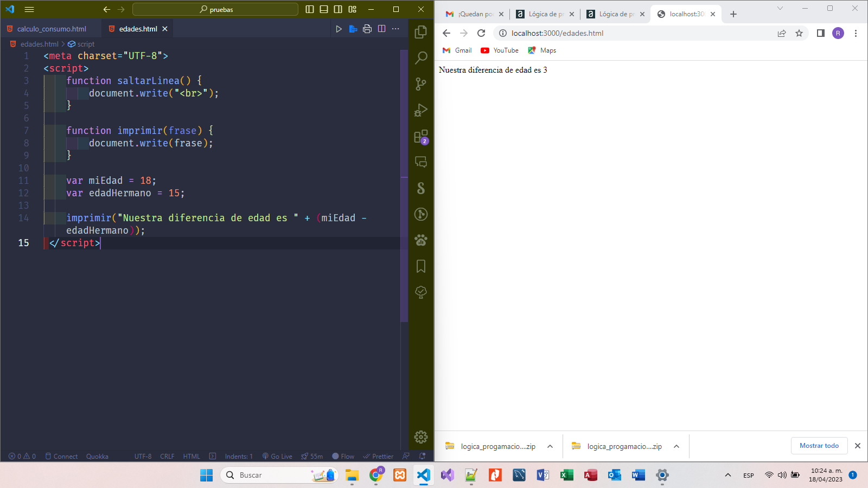Open the Chrome tab search chevron
This screenshot has height=488, width=868.
tap(780, 8)
